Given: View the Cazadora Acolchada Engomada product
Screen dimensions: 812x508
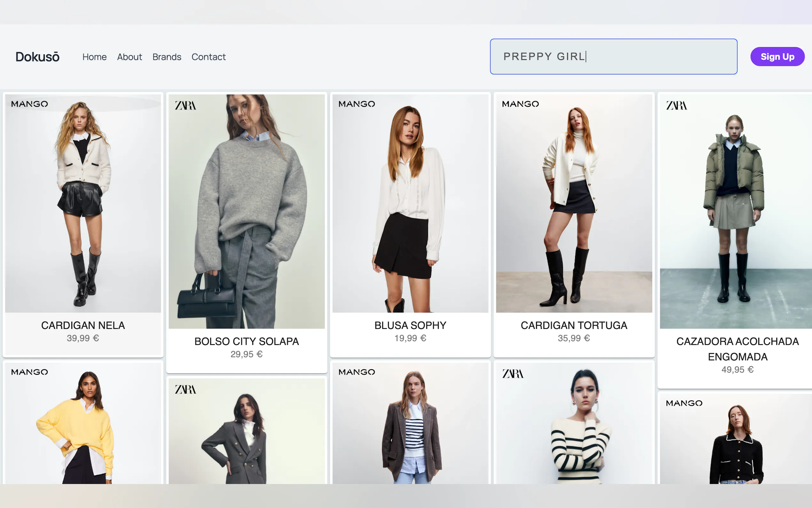Looking at the screenshot, I should (x=737, y=349).
